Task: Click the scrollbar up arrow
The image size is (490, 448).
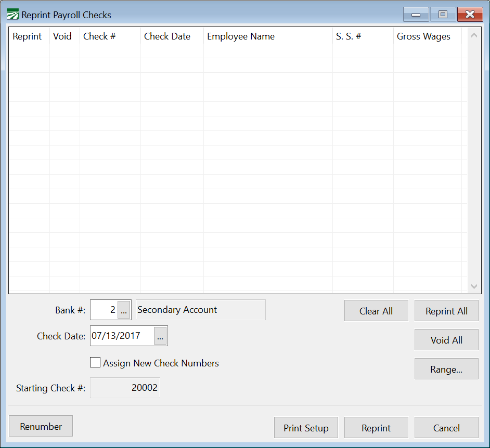Action: (x=474, y=35)
